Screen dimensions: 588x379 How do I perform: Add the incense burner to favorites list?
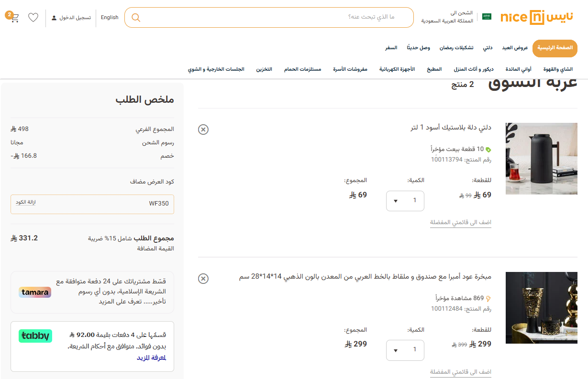pyautogui.click(x=460, y=371)
